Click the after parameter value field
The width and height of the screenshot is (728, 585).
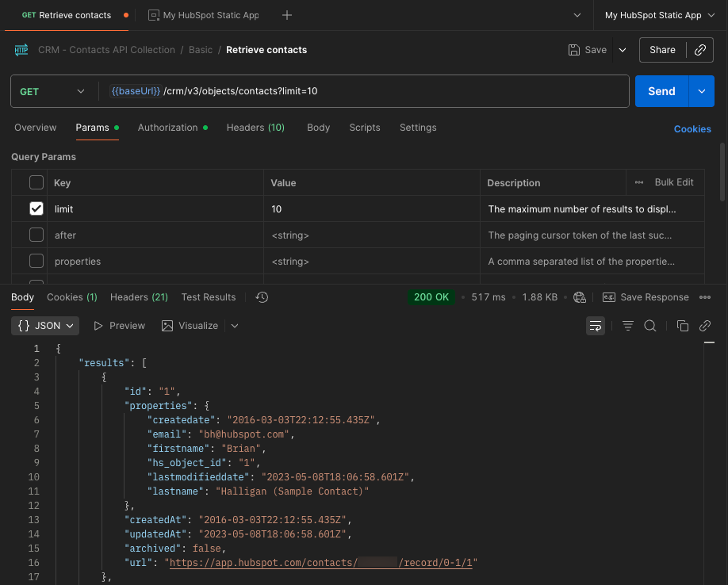tap(371, 235)
